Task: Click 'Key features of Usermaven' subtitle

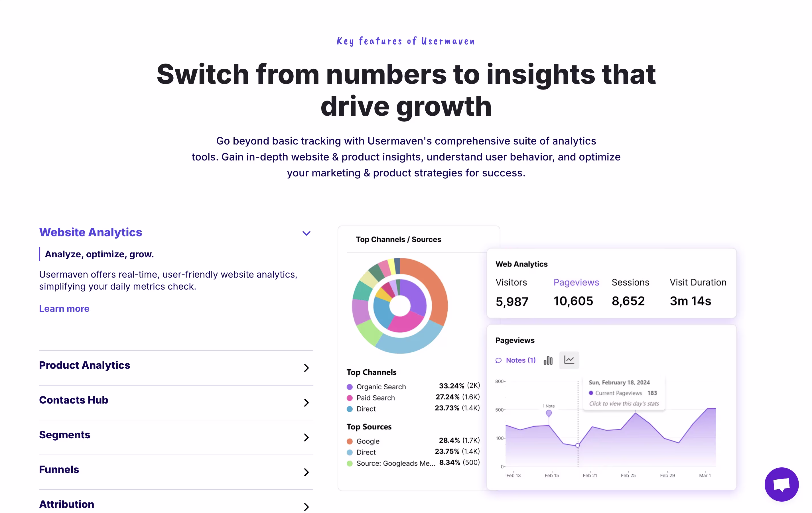Action: pos(406,41)
